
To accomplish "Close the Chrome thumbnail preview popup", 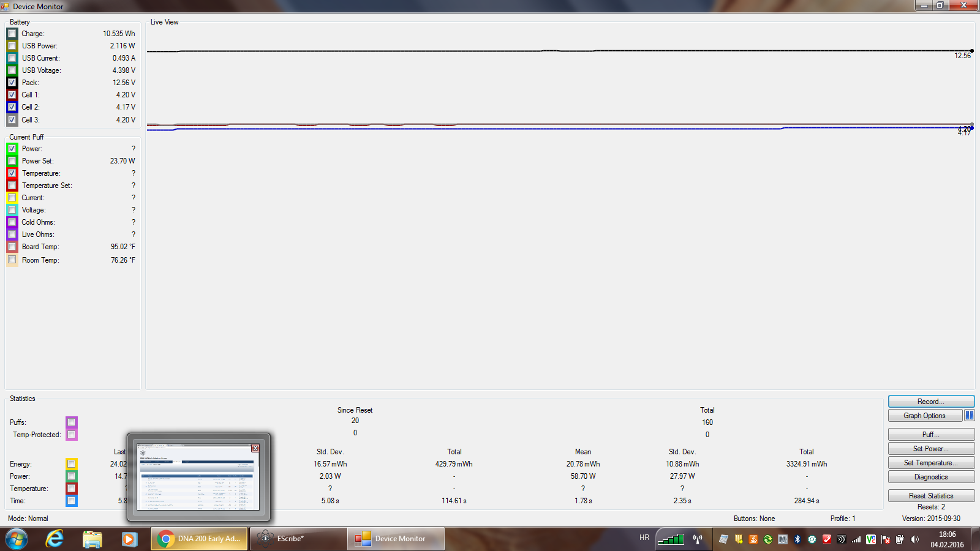I will 255,448.
